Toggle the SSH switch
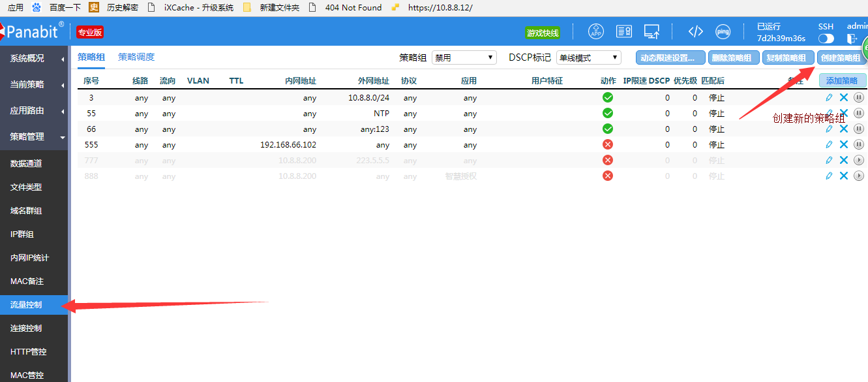The image size is (868, 382). pyautogui.click(x=826, y=39)
